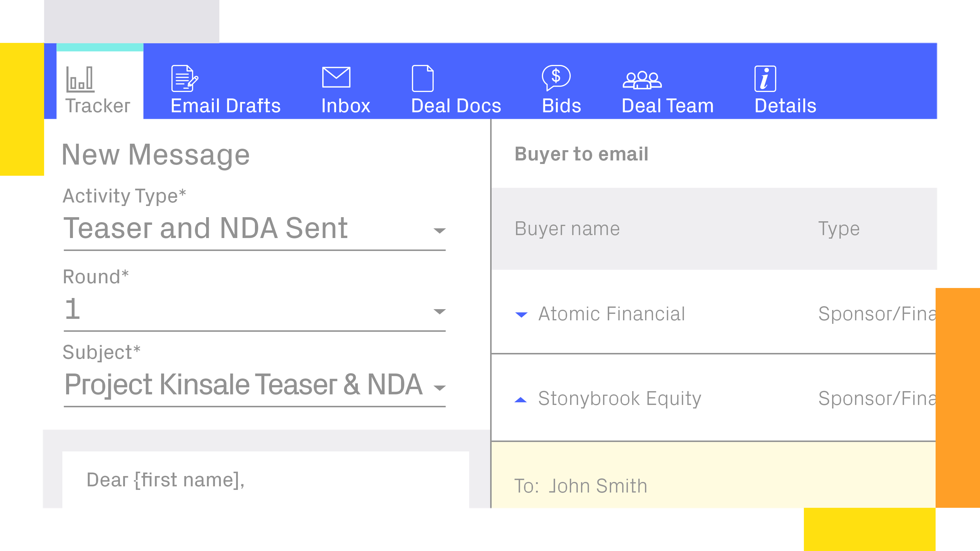Open the Inbox tab label
The height and width of the screenshot is (551, 980).
tap(345, 106)
